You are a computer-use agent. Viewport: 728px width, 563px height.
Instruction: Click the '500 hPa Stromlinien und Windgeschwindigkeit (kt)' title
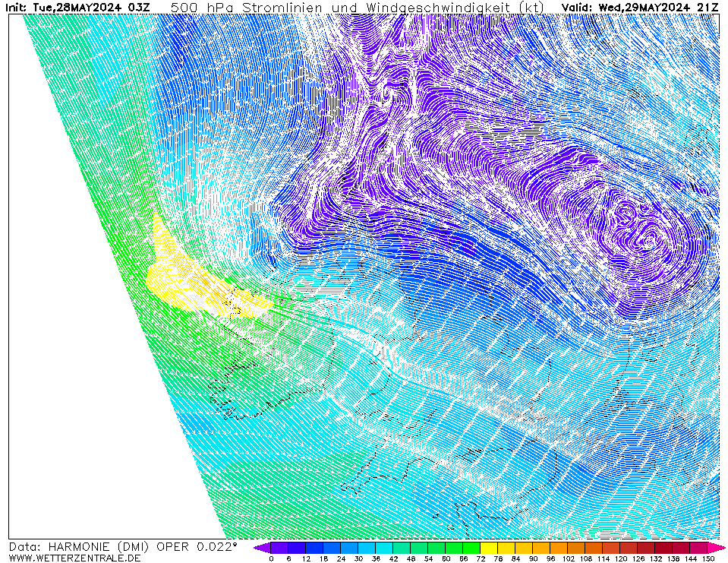pos(358,8)
